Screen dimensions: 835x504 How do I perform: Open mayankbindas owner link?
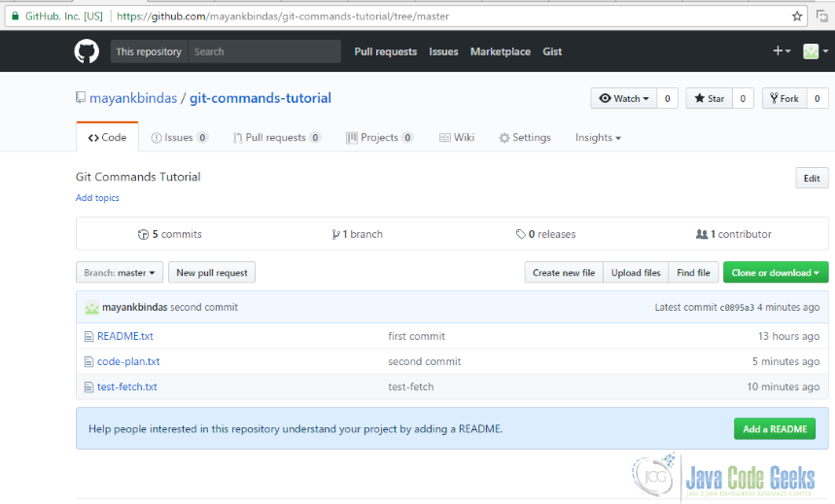coord(133,98)
